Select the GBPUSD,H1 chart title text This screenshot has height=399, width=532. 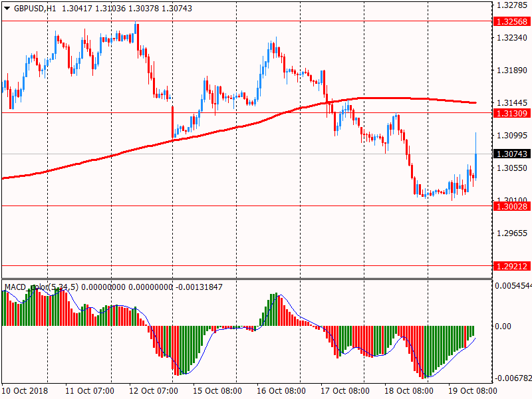tap(35, 8)
